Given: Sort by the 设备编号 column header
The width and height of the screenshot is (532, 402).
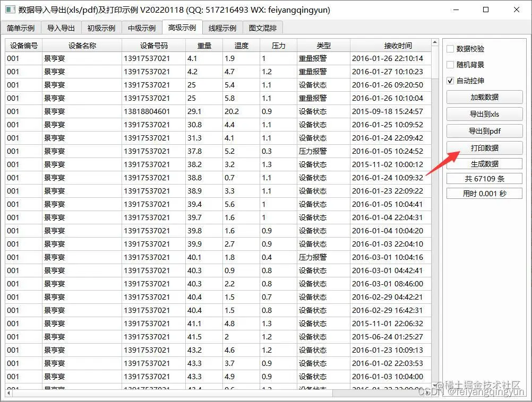Looking at the screenshot, I should point(24,46).
